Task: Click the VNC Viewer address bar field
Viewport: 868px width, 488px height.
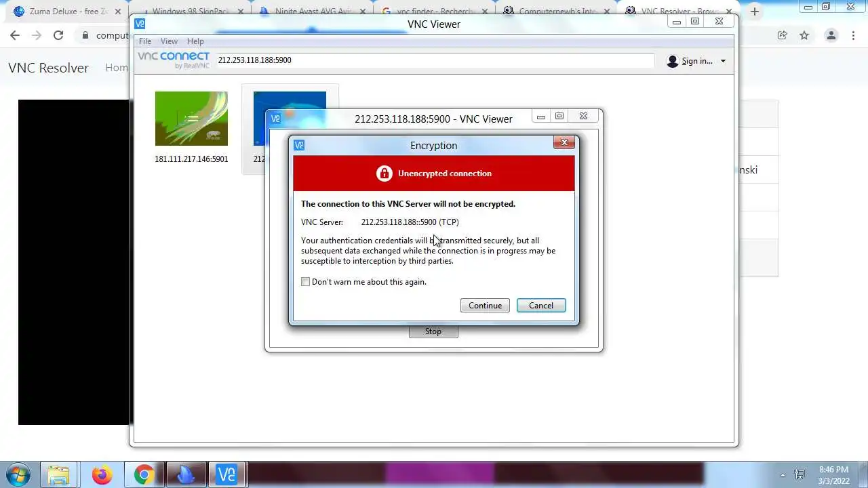Action: click(434, 60)
